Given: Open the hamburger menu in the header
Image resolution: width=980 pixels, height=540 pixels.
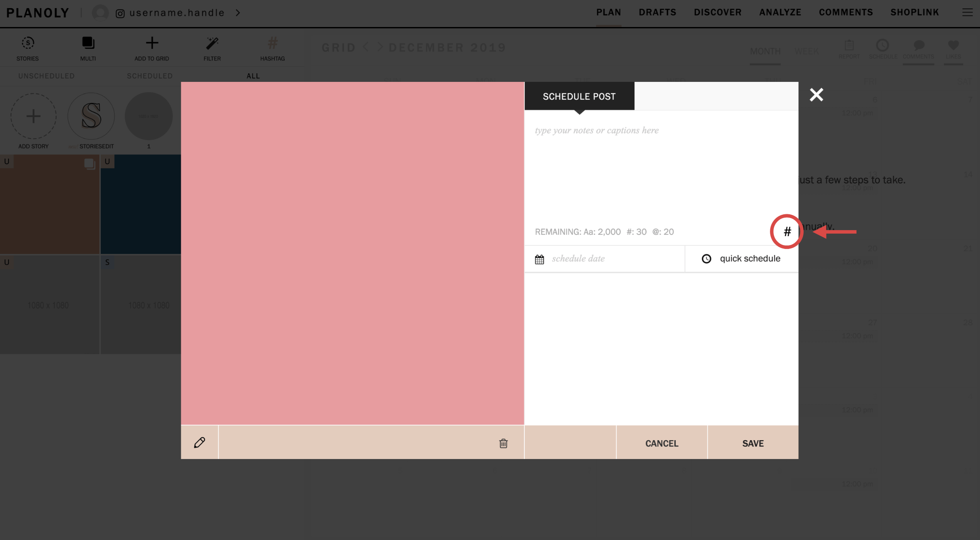Looking at the screenshot, I should pyautogui.click(x=967, y=12).
